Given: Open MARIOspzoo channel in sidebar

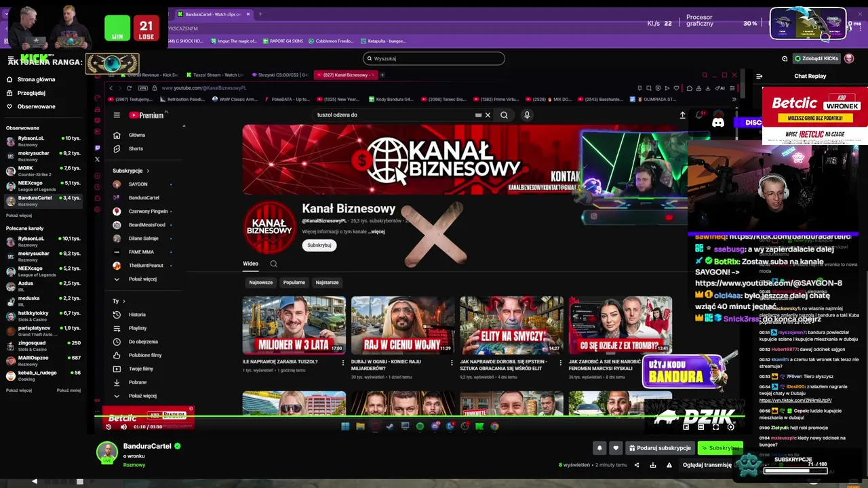Looking at the screenshot, I should [43, 361].
